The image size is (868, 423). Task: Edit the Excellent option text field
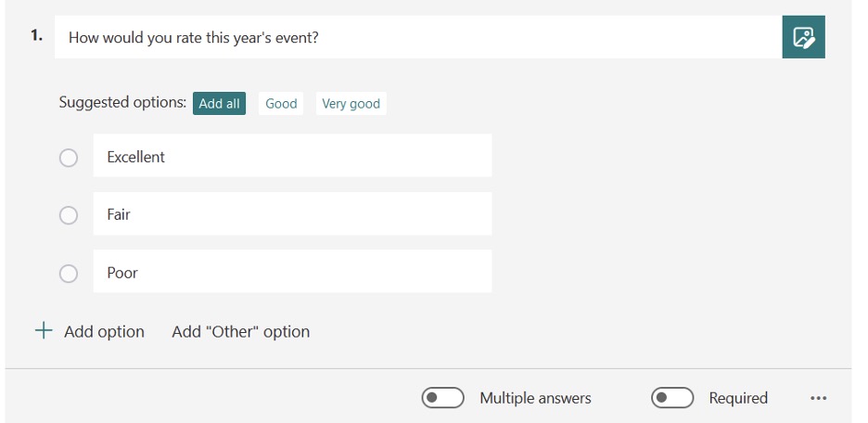(292, 156)
